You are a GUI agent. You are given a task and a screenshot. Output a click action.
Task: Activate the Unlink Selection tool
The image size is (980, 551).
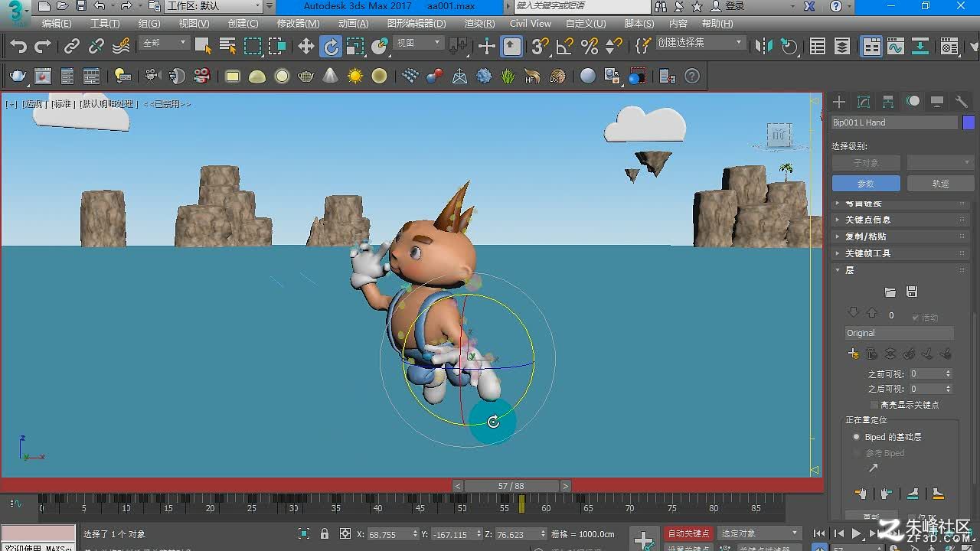tap(96, 47)
